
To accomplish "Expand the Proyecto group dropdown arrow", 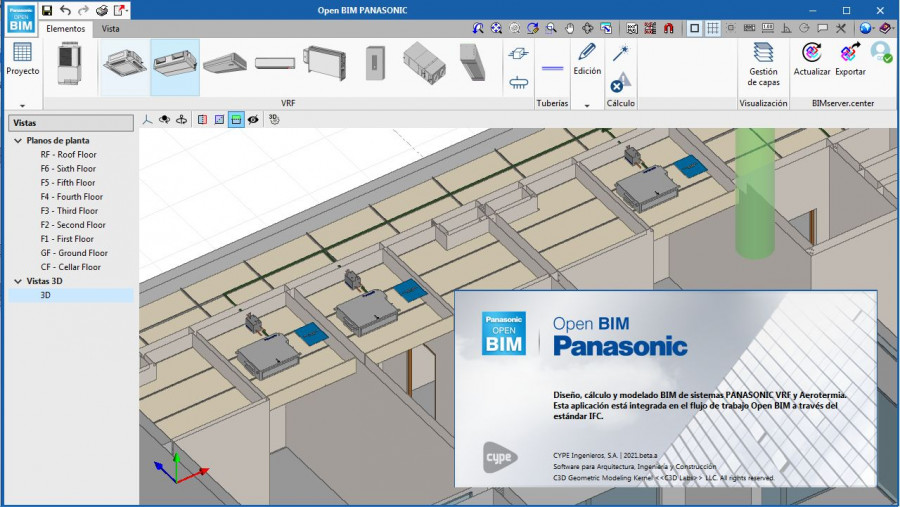I will tap(22, 106).
